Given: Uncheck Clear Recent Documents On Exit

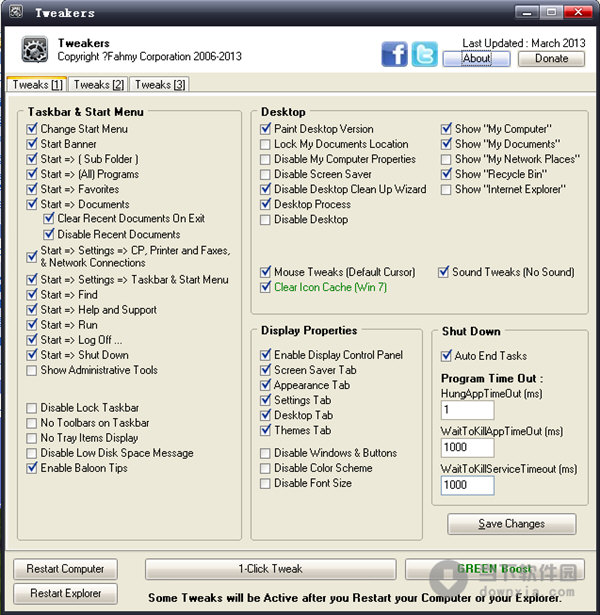Looking at the screenshot, I should (49, 218).
